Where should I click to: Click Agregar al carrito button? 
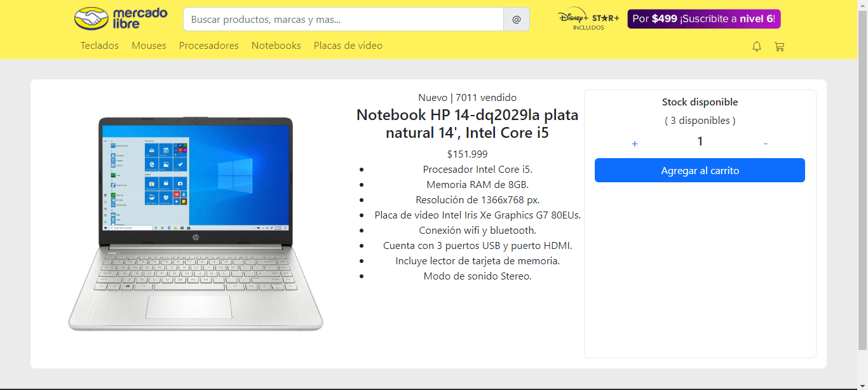[x=700, y=170]
